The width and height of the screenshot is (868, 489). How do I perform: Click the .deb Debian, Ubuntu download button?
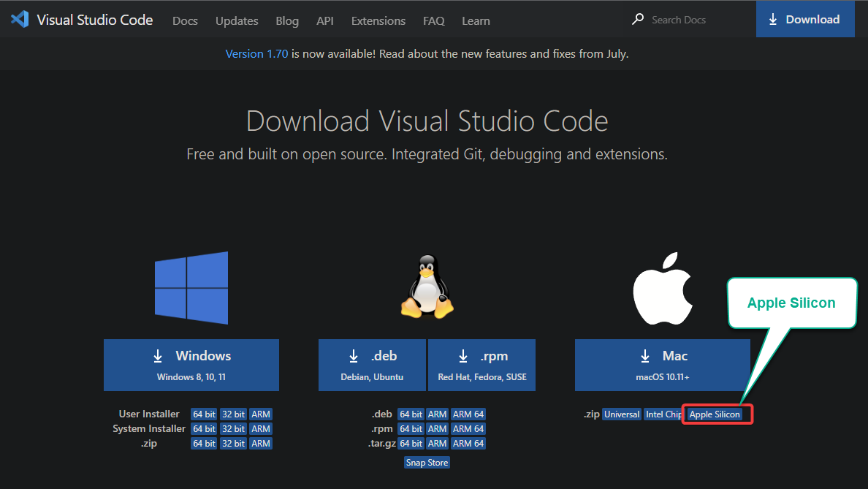[x=372, y=365]
